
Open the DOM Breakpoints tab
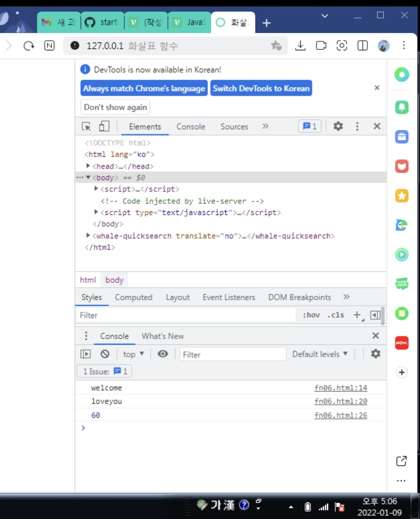[x=300, y=297]
